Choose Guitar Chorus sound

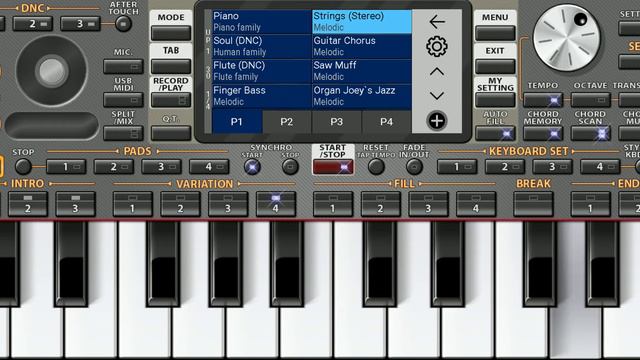[x=362, y=47]
